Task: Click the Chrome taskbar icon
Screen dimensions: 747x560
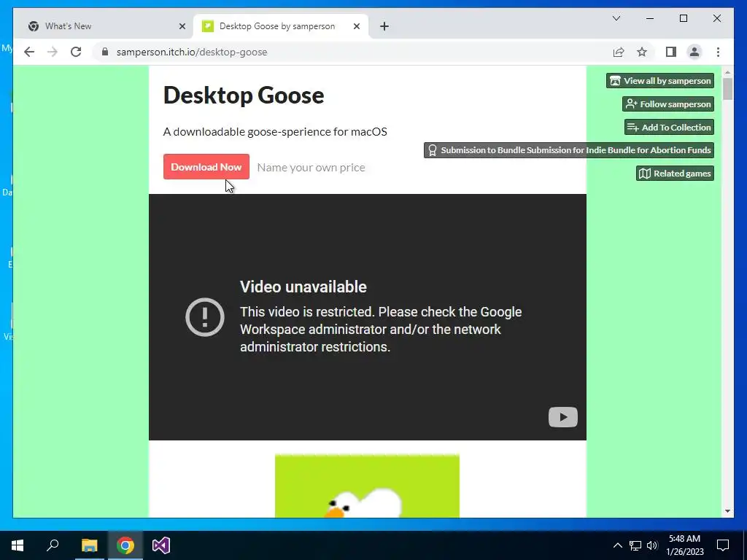Action: (x=125, y=545)
